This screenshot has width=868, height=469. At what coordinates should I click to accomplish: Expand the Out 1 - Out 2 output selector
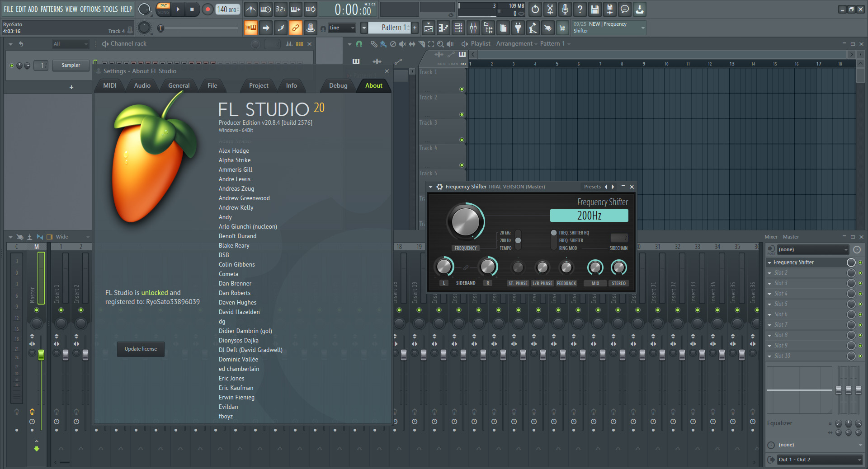819,460
